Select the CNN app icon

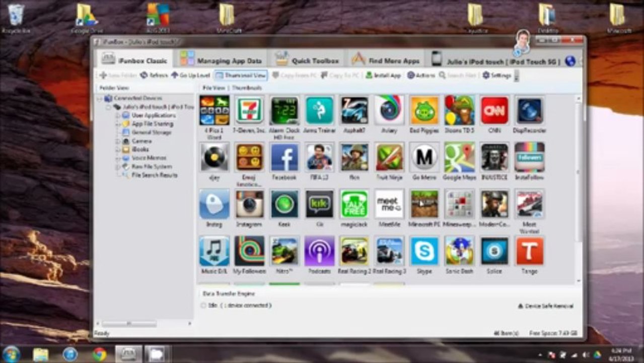[494, 110]
